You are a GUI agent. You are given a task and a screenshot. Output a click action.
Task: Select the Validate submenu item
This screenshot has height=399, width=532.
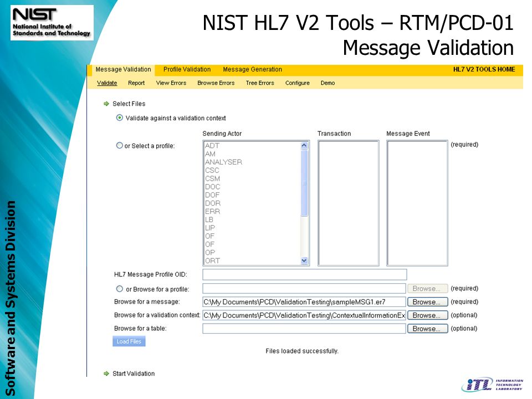107,83
